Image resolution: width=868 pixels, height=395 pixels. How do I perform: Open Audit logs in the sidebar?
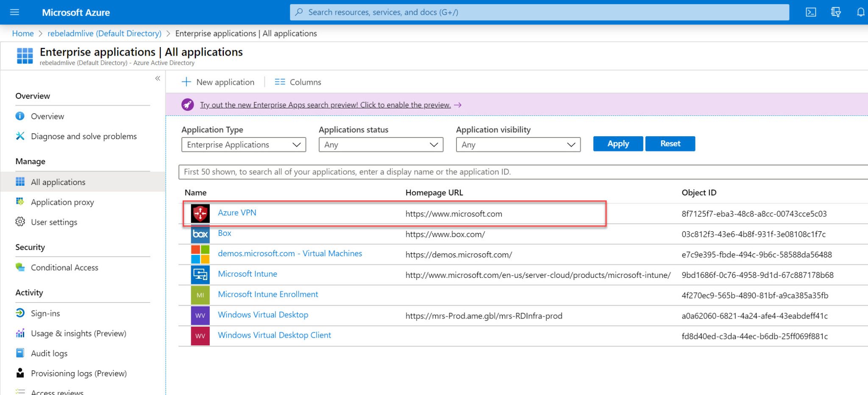(49, 353)
